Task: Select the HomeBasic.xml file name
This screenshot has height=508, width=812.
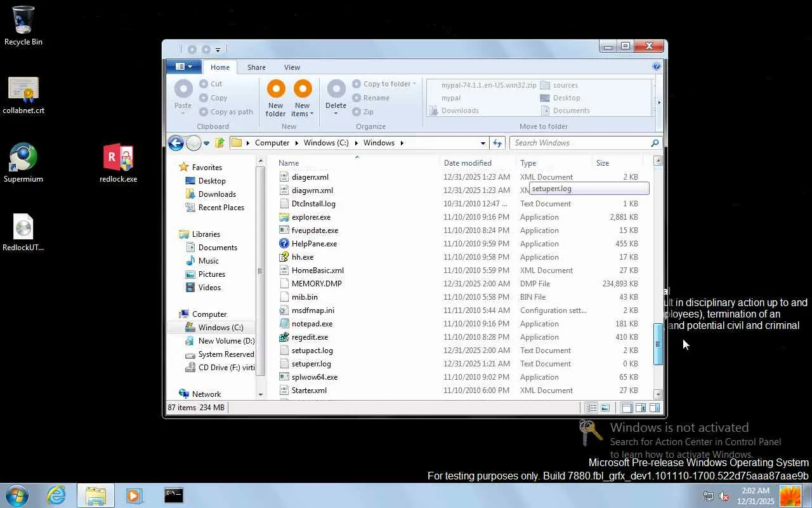Action: [x=318, y=271]
